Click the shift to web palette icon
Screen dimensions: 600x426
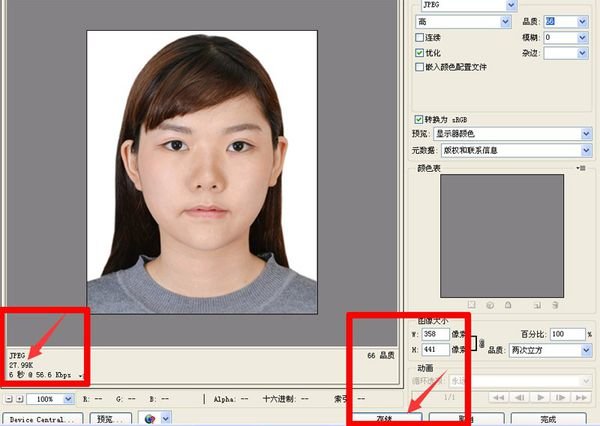490,305
